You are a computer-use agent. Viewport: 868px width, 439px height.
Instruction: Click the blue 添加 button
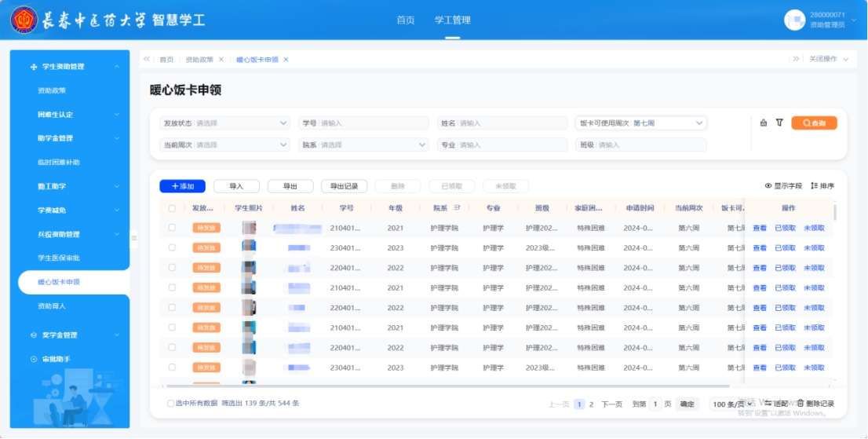pyautogui.click(x=183, y=187)
